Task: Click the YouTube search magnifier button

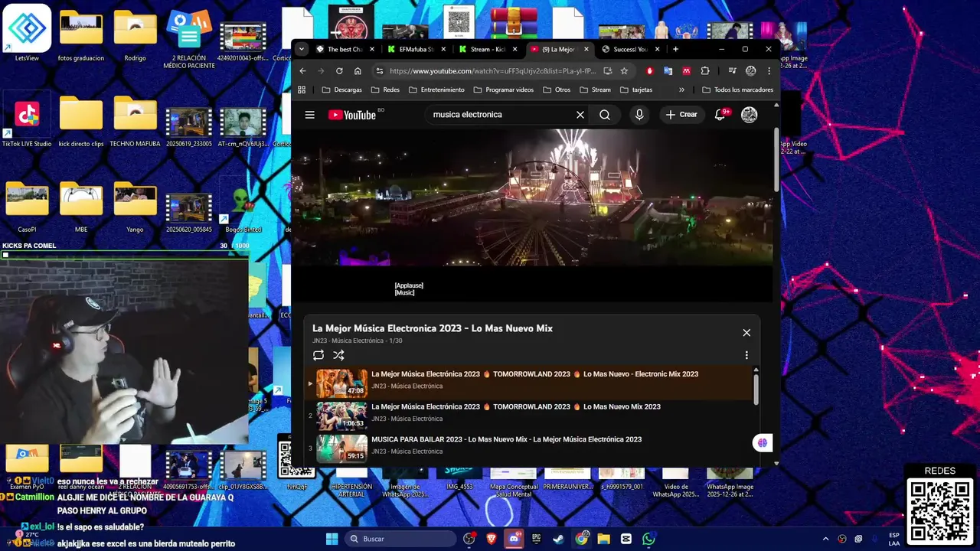Action: coord(605,115)
